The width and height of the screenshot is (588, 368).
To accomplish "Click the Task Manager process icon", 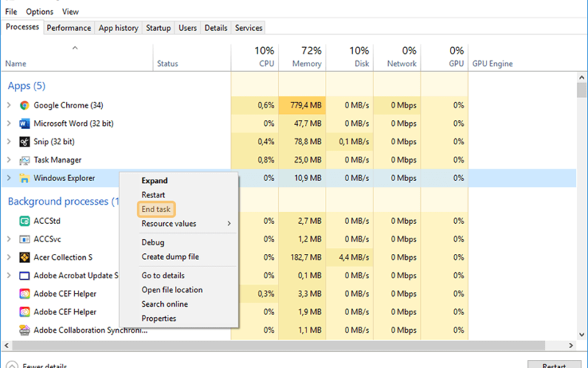I will (x=24, y=160).
